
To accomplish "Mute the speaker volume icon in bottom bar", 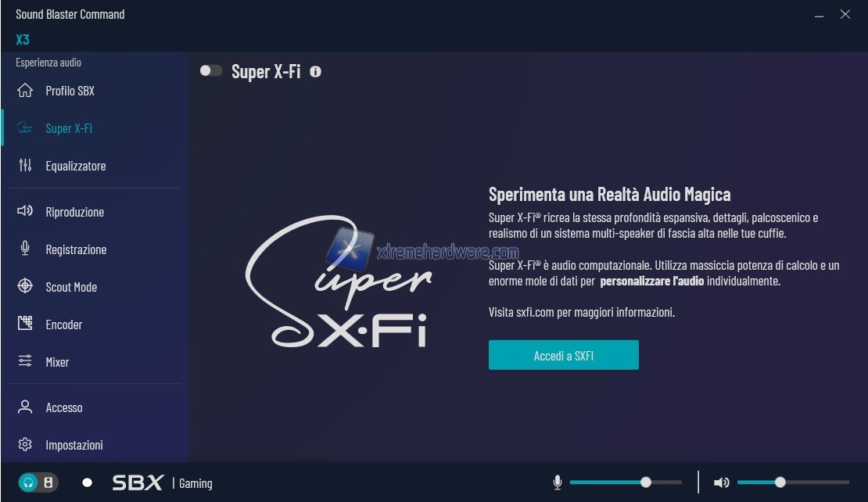I will point(721,482).
